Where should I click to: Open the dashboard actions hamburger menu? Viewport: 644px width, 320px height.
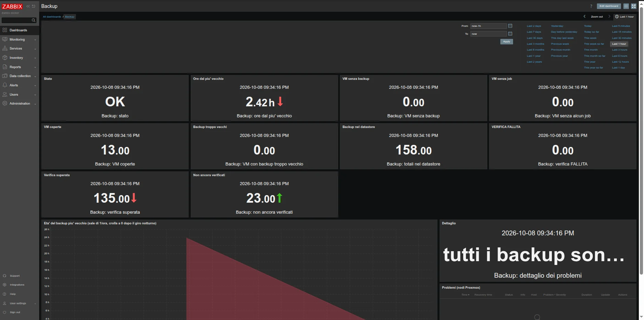click(626, 6)
